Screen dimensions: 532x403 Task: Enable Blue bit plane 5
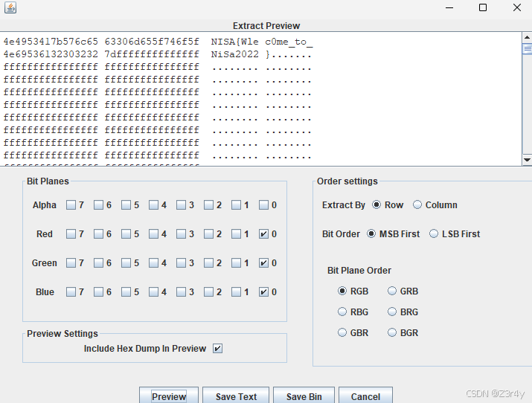126,291
